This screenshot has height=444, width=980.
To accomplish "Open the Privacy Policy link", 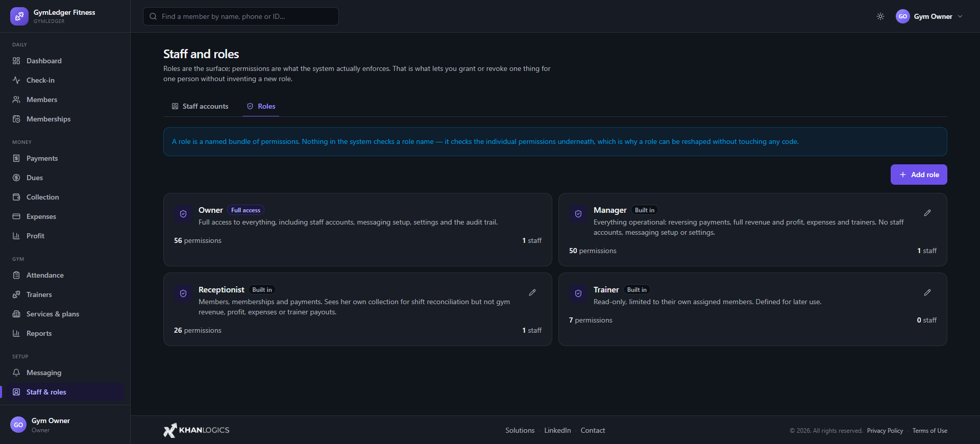I will (x=885, y=431).
